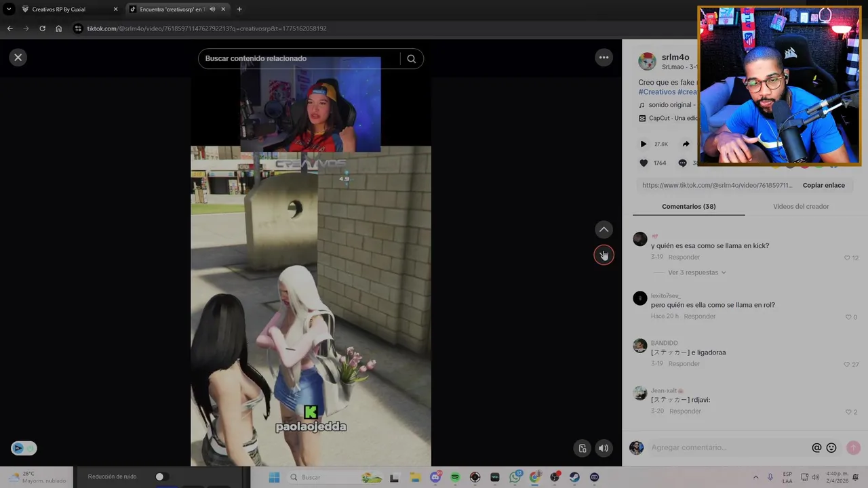Open ESP LAA language indicator
Image resolution: width=868 pixels, height=488 pixels.
[x=787, y=477]
